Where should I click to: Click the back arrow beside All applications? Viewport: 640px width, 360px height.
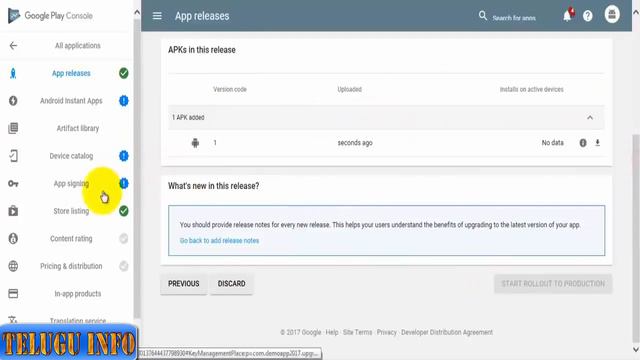13,45
